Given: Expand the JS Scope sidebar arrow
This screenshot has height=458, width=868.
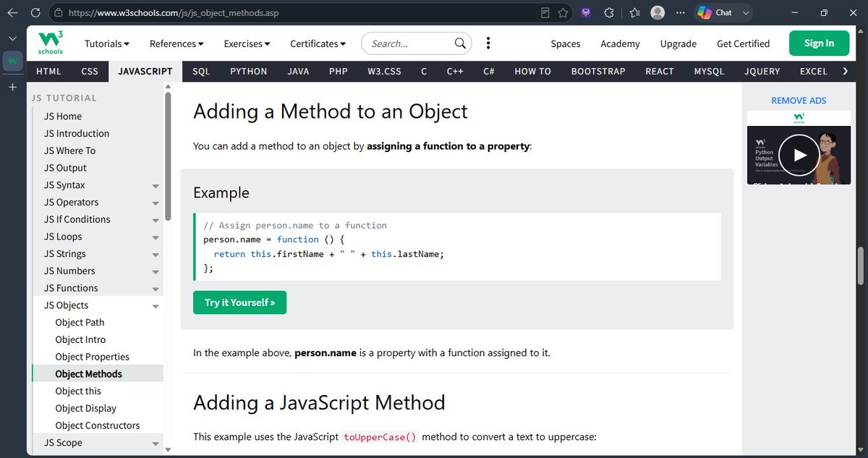Looking at the screenshot, I should click(x=156, y=444).
